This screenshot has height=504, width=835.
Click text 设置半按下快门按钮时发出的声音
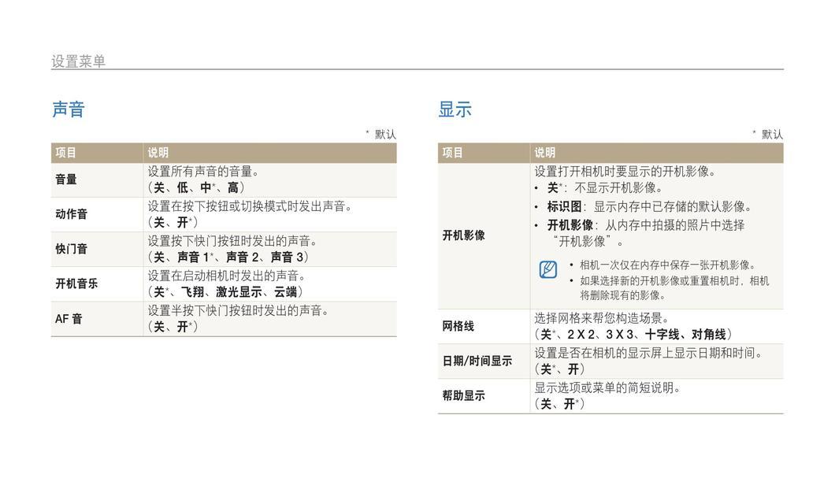coord(238,310)
